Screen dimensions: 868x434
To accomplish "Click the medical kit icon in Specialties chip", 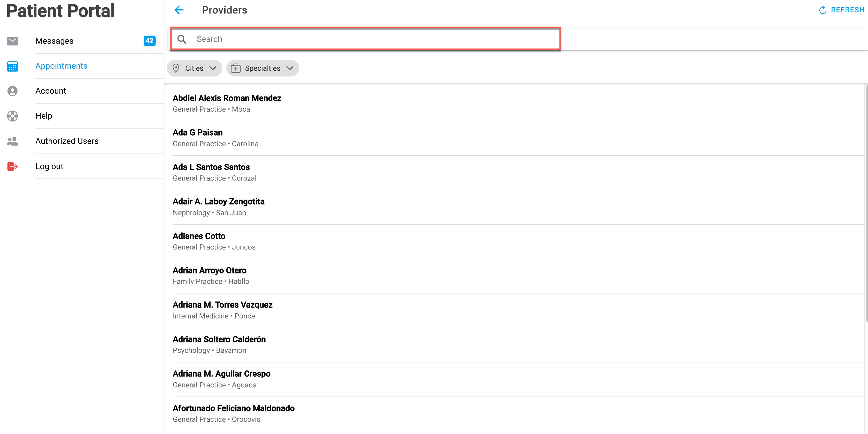I will coord(235,68).
